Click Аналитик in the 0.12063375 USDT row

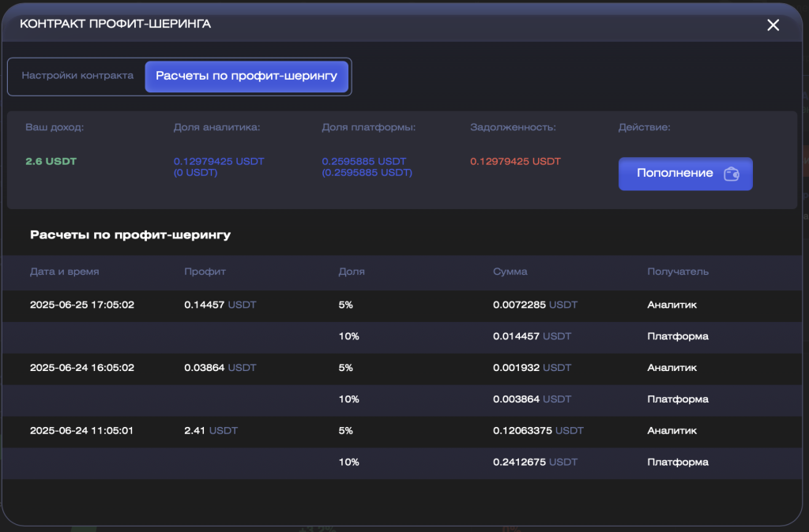[x=672, y=430]
